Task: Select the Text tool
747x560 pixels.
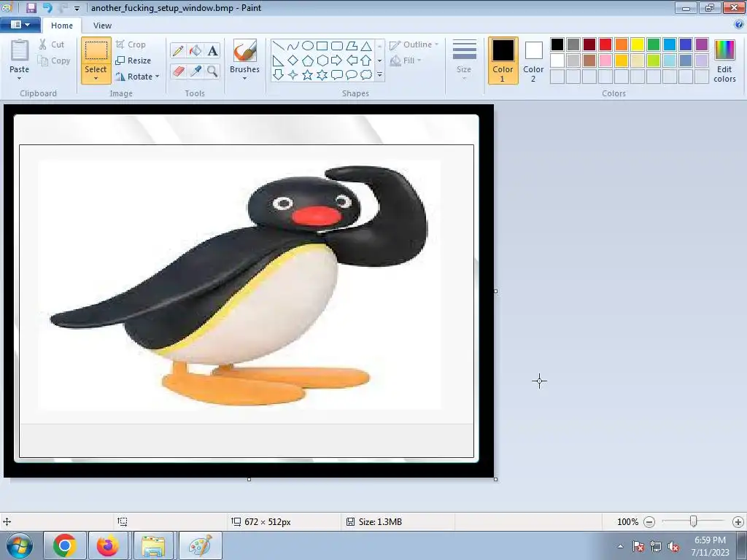Action: (x=212, y=50)
